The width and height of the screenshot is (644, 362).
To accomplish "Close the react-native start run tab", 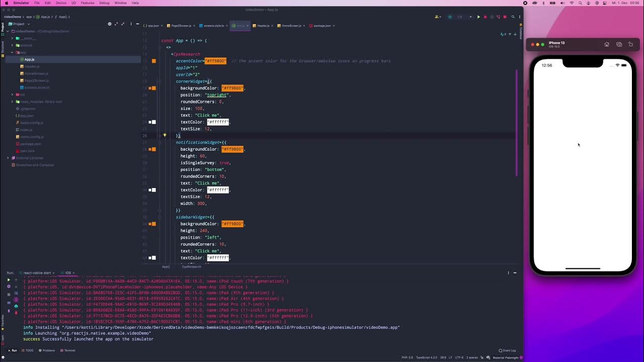I will click(54, 273).
